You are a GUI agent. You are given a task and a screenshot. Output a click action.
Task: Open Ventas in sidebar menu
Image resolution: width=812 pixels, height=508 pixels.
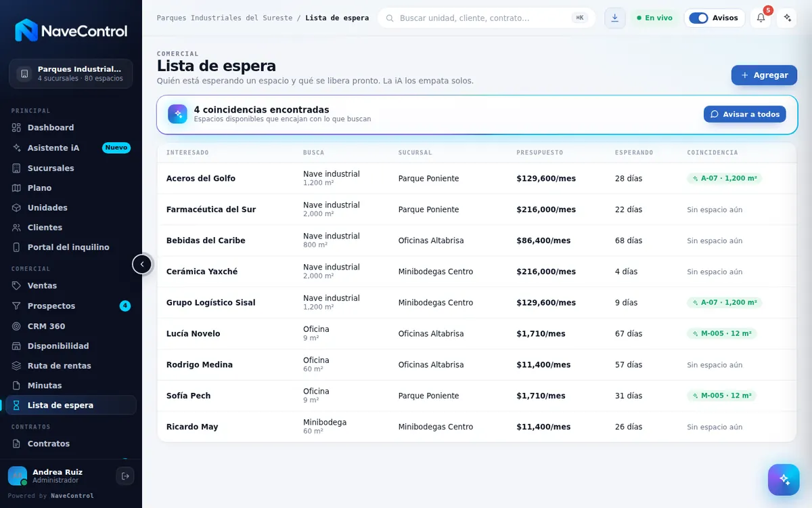click(x=71, y=286)
